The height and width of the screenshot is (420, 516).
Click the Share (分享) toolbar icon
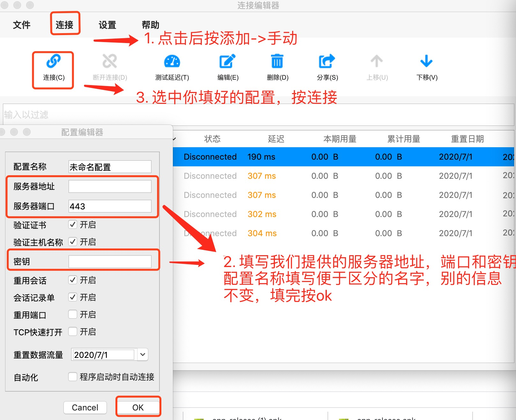click(x=327, y=62)
